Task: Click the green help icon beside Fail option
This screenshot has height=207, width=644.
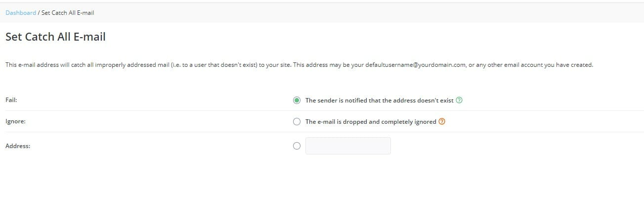Action: point(459,100)
